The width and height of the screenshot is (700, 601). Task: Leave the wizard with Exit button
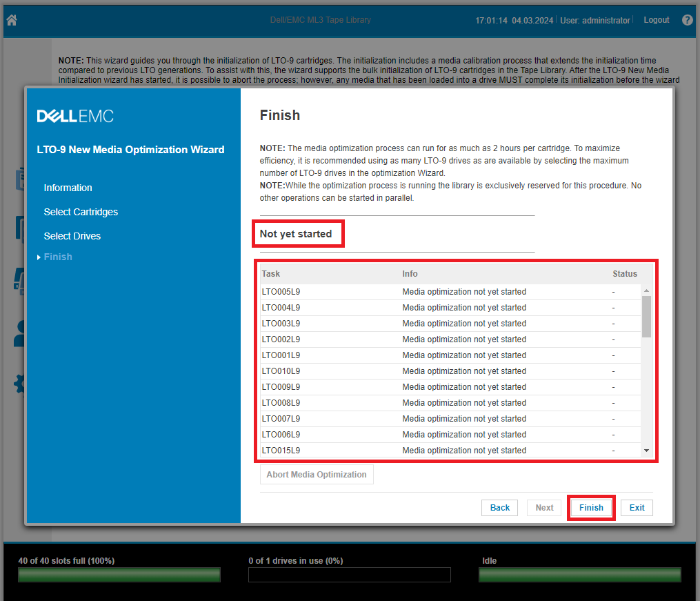point(637,508)
